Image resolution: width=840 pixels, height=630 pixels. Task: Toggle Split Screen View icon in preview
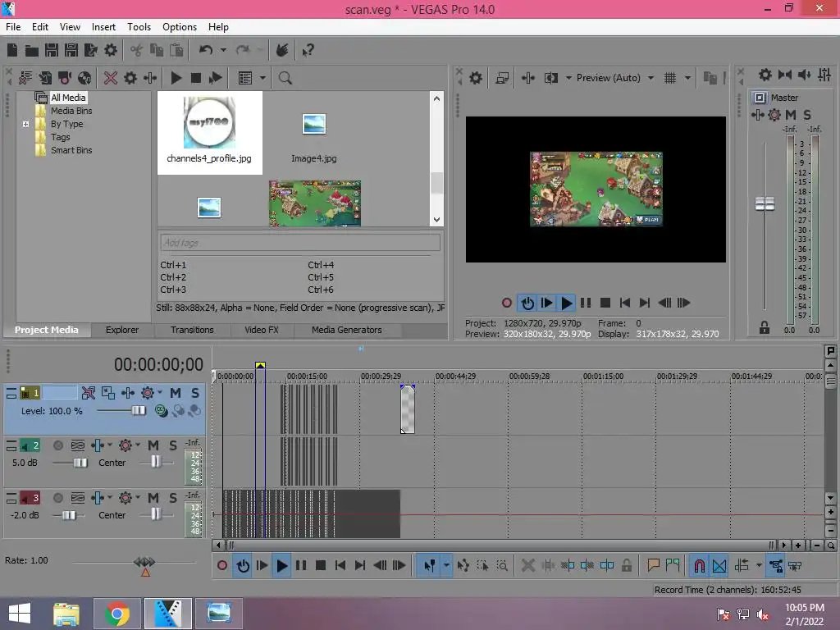click(x=550, y=78)
